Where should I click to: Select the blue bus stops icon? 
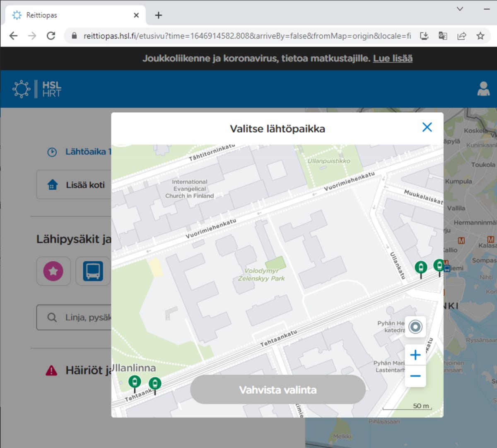[x=93, y=271]
